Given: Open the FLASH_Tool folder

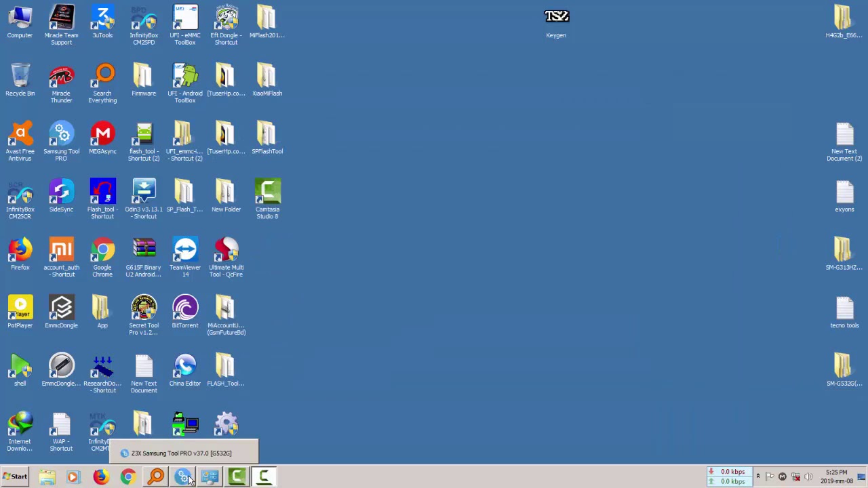Looking at the screenshot, I should [226, 370].
